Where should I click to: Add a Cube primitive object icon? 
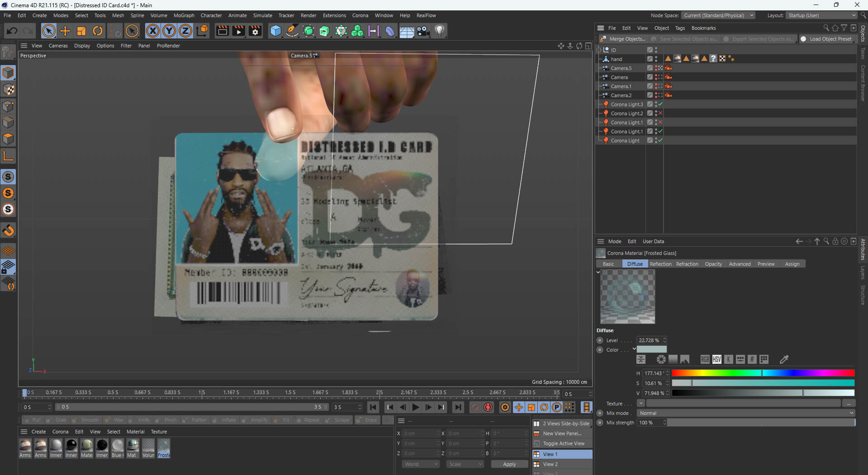tap(275, 31)
